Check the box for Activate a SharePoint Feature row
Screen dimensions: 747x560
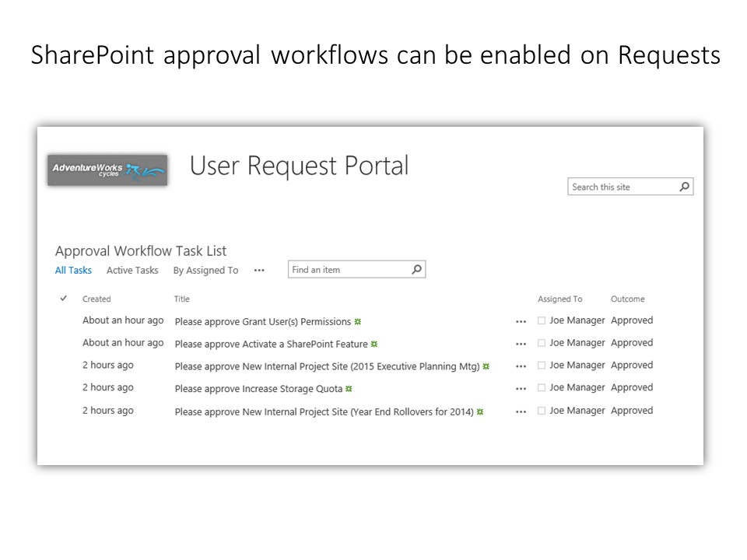pos(542,343)
